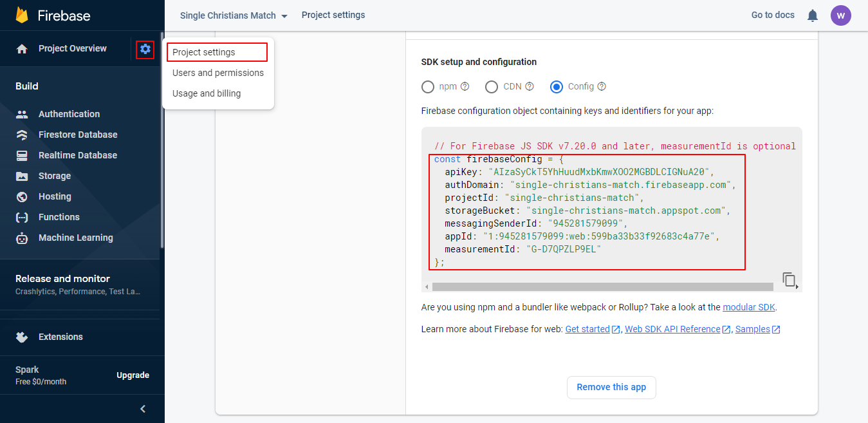This screenshot has height=423, width=868.
Task: Open Extensions in the sidebar
Action: tap(60, 337)
